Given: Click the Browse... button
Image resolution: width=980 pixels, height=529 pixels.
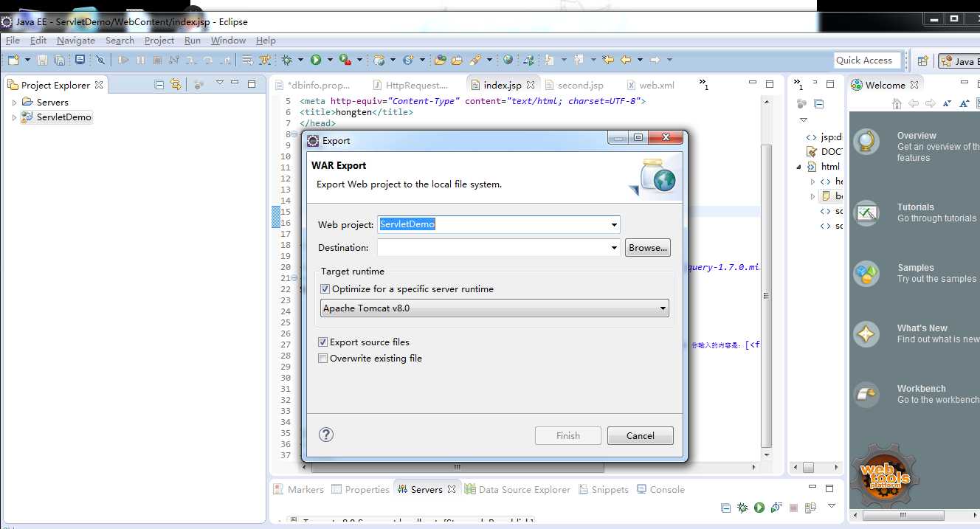Looking at the screenshot, I should pyautogui.click(x=647, y=248).
